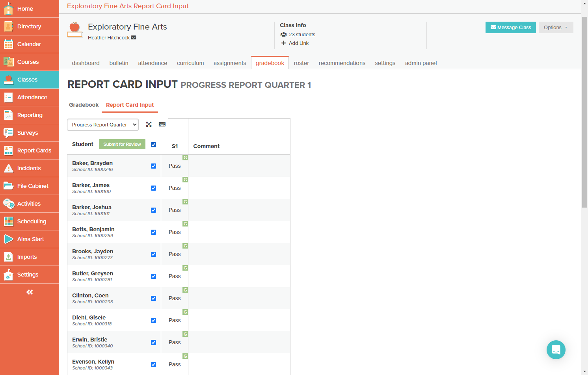Switch to the attendance tab
This screenshot has width=588, height=375.
153,63
